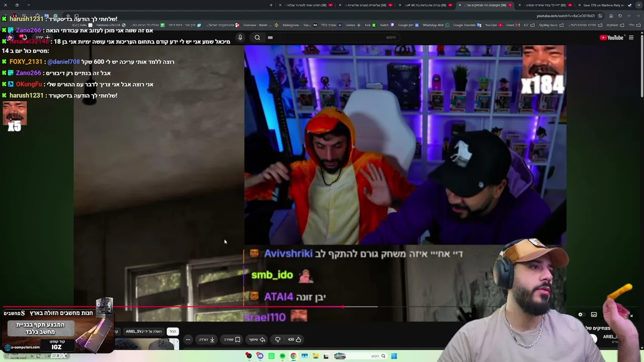Open File Explorer from the taskbar
The height and width of the screenshot is (362, 644).
[315, 356]
